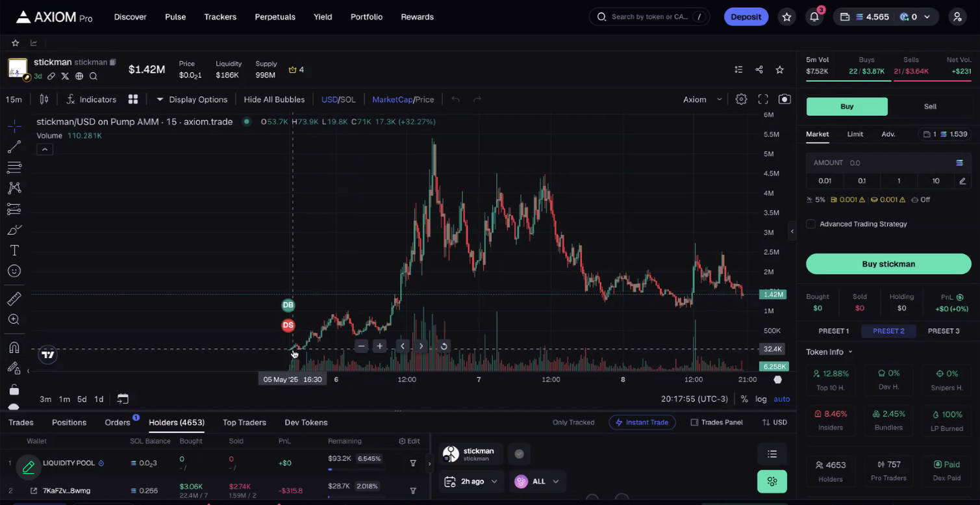Select PRESET 3
This screenshot has width=980, height=505.
[944, 331]
